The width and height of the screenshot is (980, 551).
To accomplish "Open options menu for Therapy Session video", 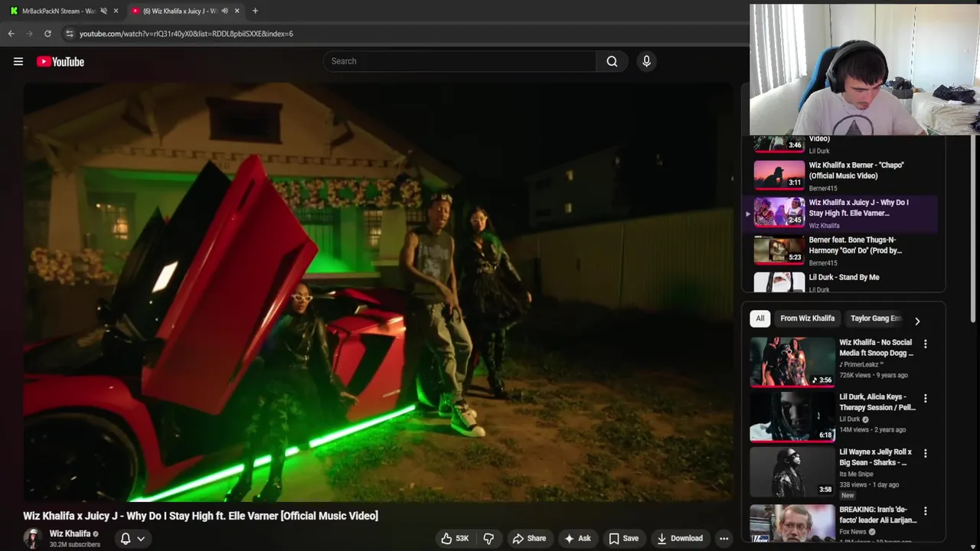I will click(925, 399).
